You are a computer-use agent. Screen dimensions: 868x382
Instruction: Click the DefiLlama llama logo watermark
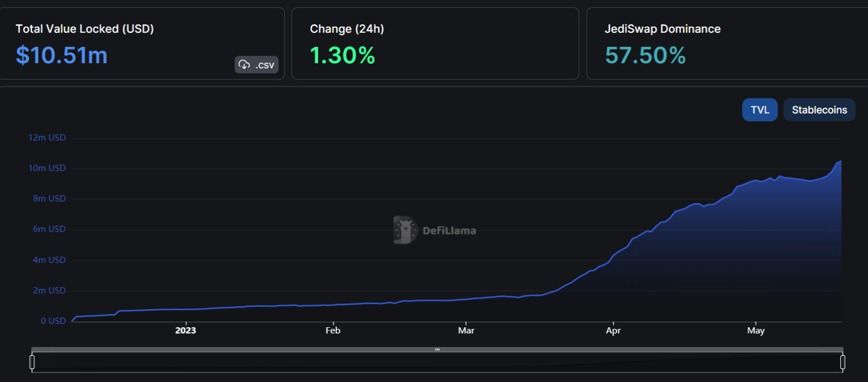tap(405, 230)
